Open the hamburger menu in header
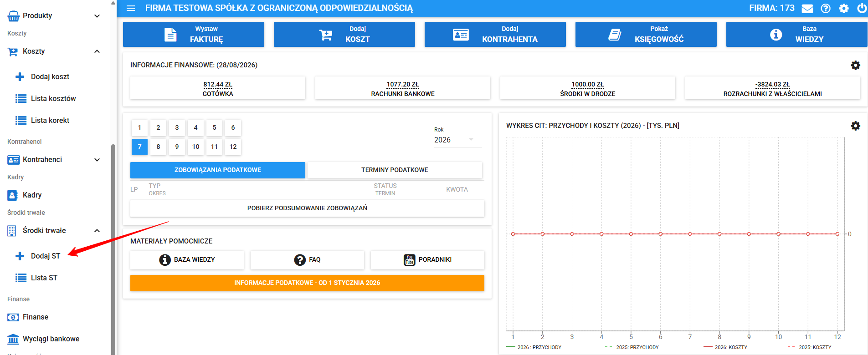 pos(131,8)
